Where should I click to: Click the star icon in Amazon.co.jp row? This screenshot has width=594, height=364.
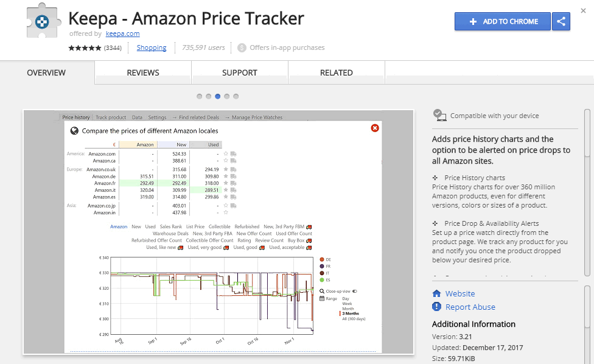(x=226, y=205)
